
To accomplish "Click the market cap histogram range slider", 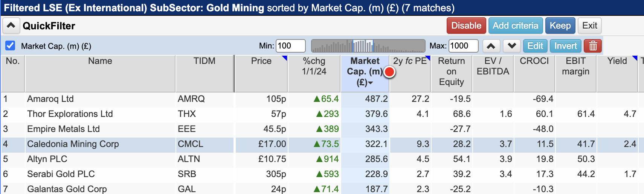I will (x=368, y=46).
